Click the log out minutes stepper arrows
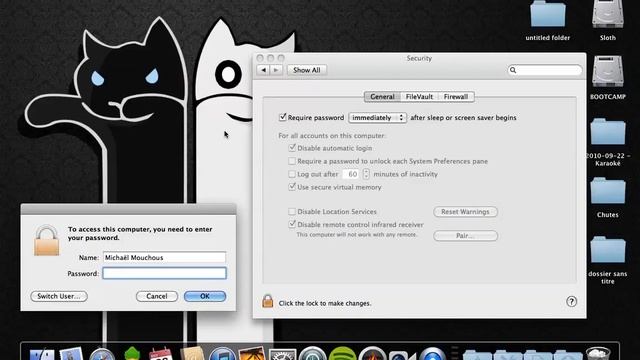This screenshot has height=360, width=640. pos(366,174)
